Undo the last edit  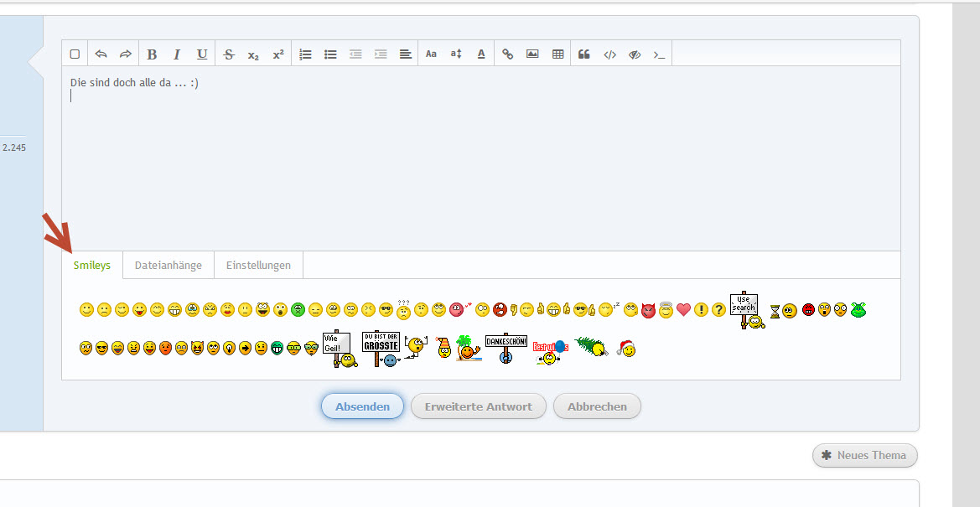pyautogui.click(x=101, y=54)
